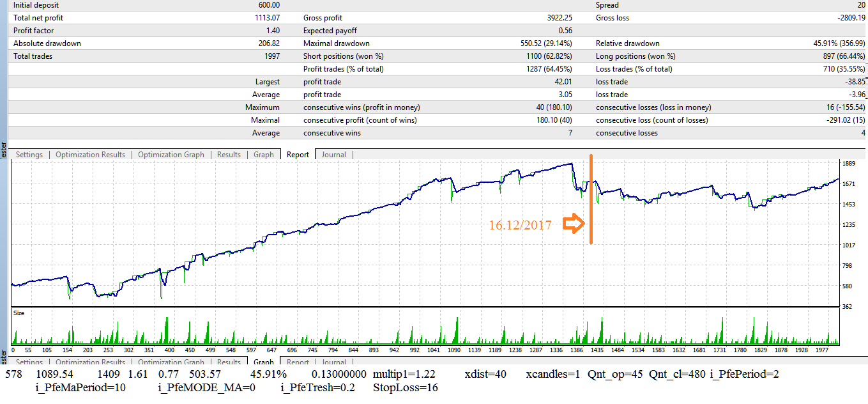Select the largest loss trade value -38.85
This screenshot has width=868, height=404.
(854, 82)
